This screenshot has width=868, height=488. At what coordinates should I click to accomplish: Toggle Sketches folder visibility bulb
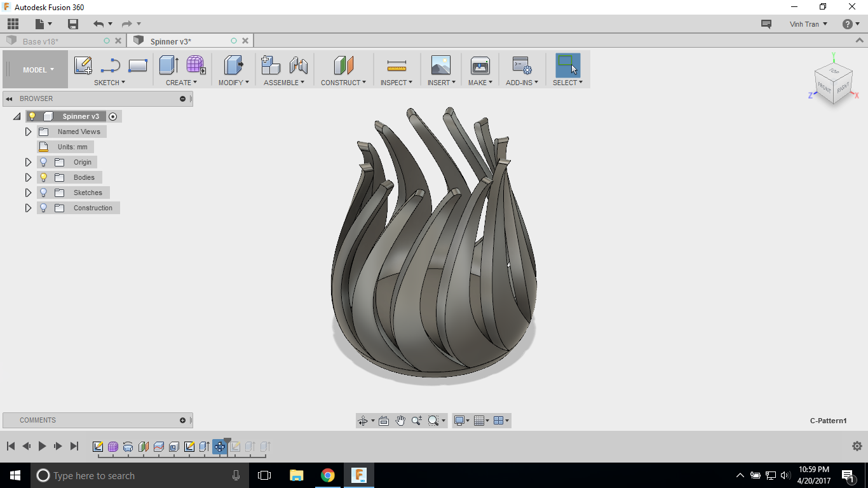pos(44,193)
